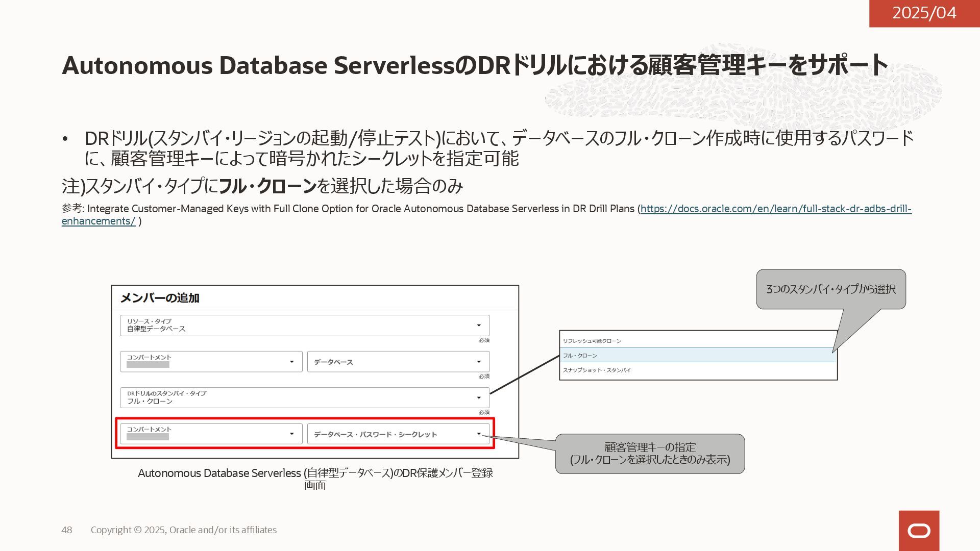Image resolution: width=980 pixels, height=551 pixels.
Task: Choose the スナップショット・スタンバイ option
Action: click(x=698, y=370)
